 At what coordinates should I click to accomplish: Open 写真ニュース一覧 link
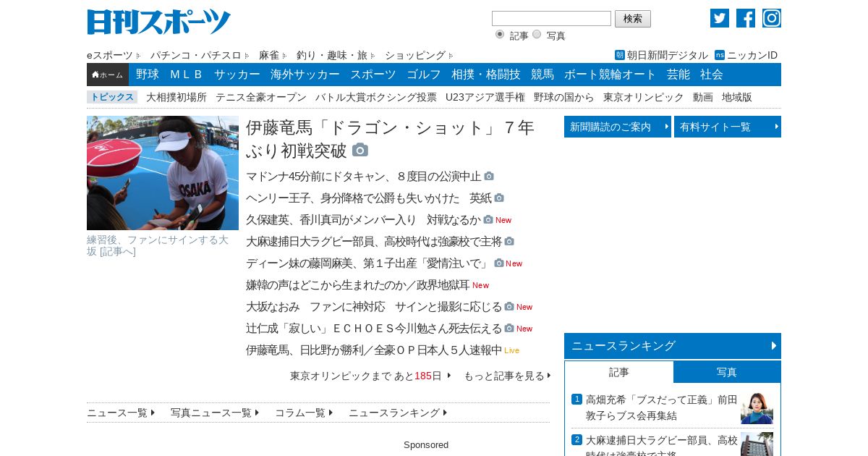[215, 413]
